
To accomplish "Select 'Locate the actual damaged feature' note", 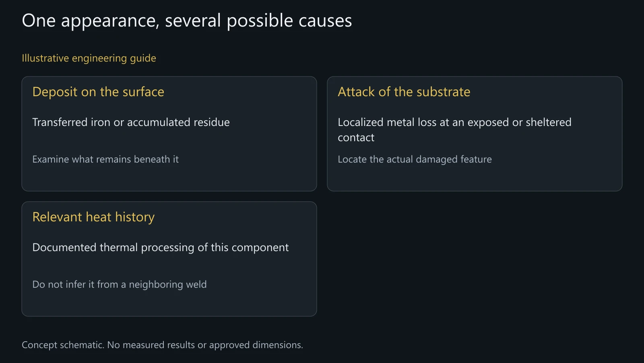I will pos(415,159).
